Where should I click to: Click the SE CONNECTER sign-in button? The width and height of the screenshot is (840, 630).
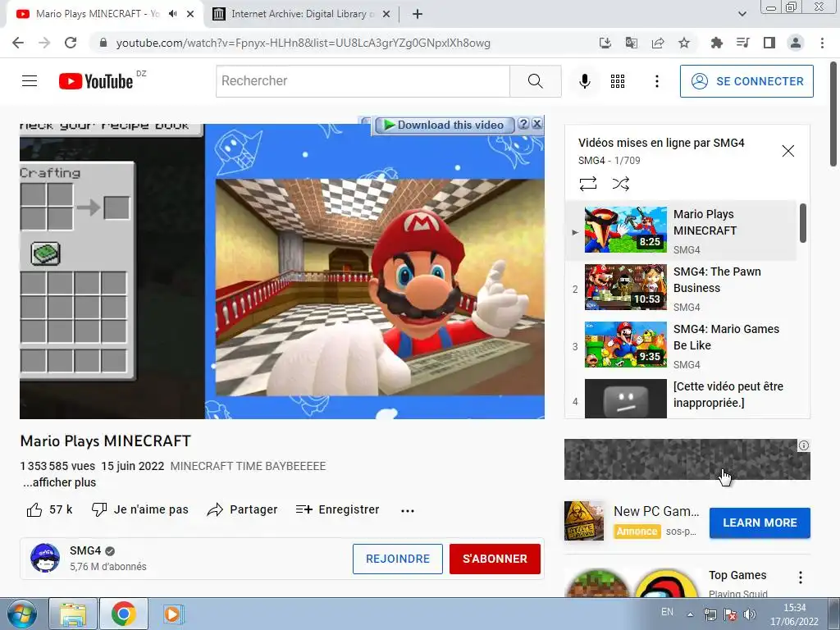[746, 81]
